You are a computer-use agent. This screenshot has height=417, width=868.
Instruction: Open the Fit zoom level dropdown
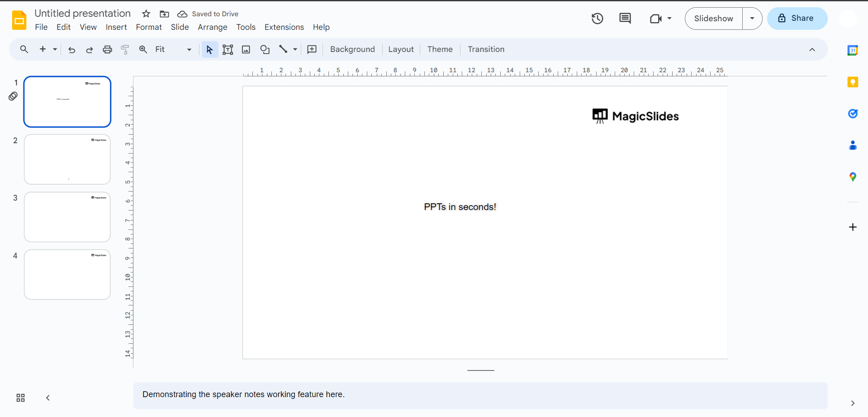click(174, 49)
